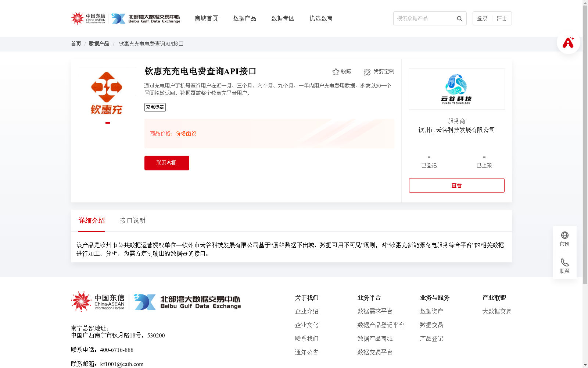Click the 联系 phone icon in side panel

pyautogui.click(x=564, y=262)
